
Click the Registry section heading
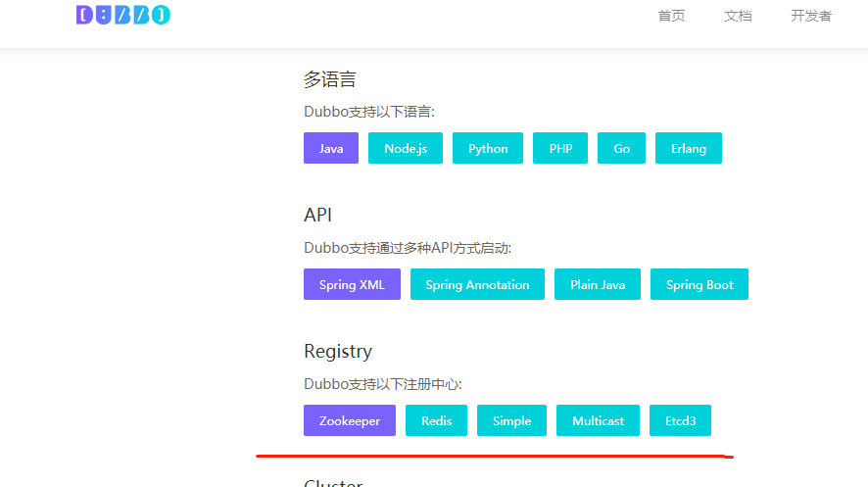338,352
